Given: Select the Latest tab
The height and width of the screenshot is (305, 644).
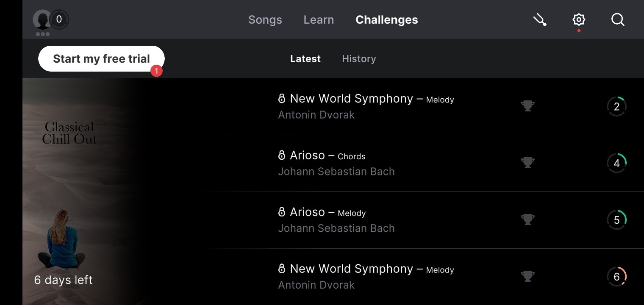Looking at the screenshot, I should point(305,59).
